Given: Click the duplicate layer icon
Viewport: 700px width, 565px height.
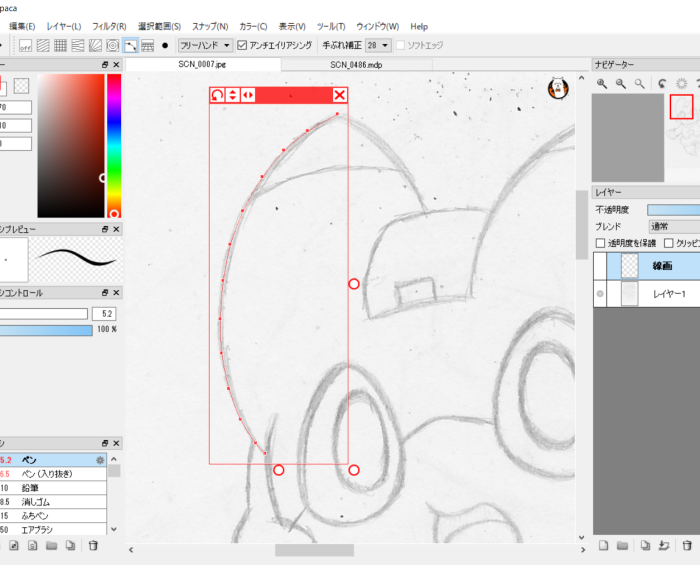Looking at the screenshot, I should click(645, 545).
